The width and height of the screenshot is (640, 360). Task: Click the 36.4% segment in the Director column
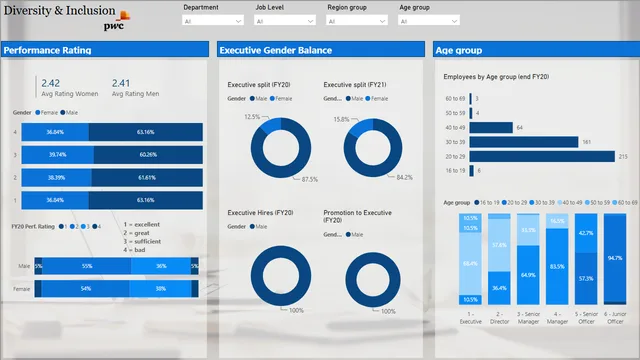pyautogui.click(x=499, y=288)
